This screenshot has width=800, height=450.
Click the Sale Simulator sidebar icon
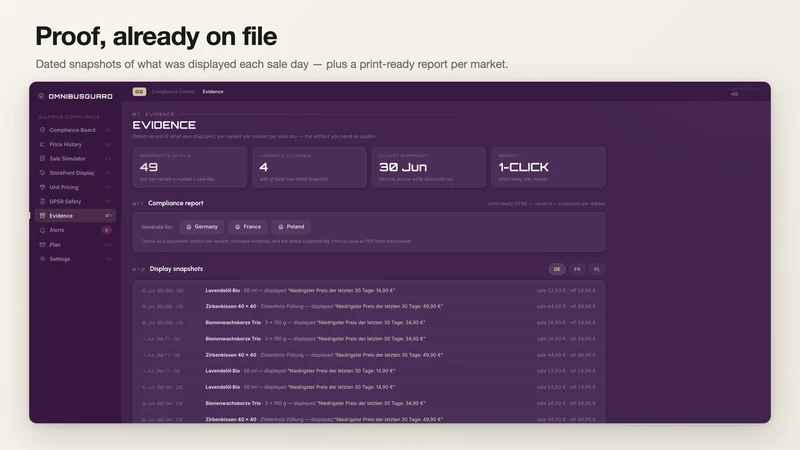42,158
